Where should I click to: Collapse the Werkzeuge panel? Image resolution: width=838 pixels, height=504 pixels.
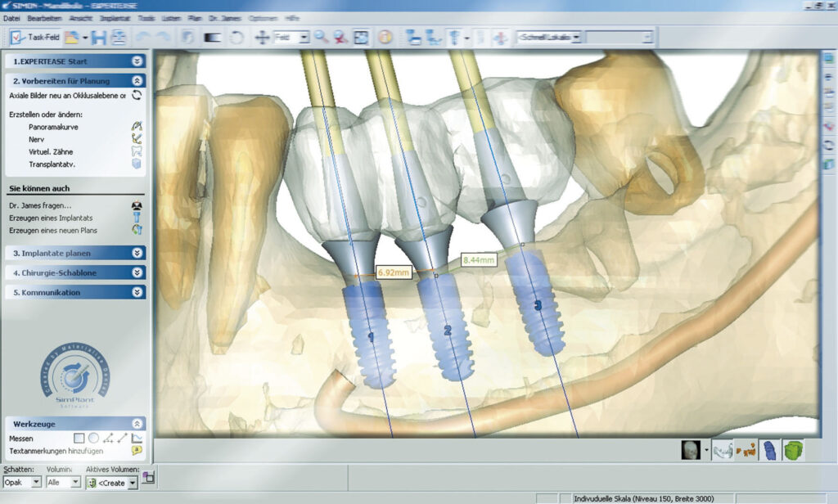click(x=137, y=424)
